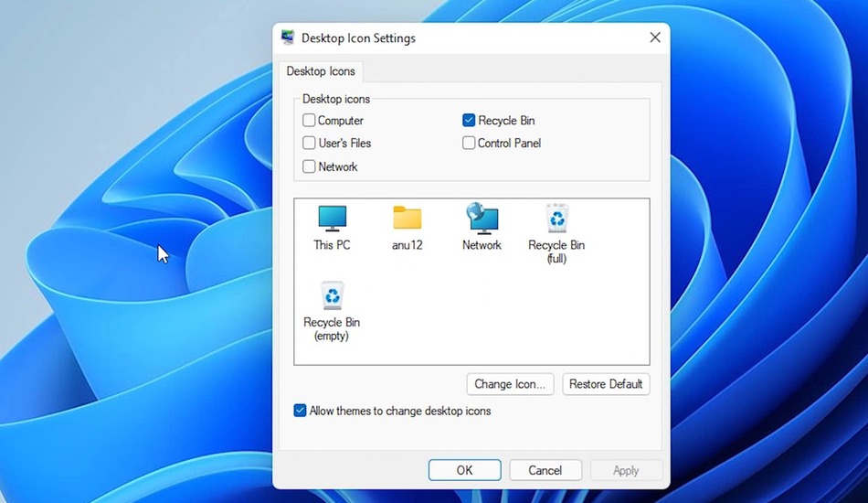
Task: Enable the Computer checkbox
Action: (x=310, y=121)
